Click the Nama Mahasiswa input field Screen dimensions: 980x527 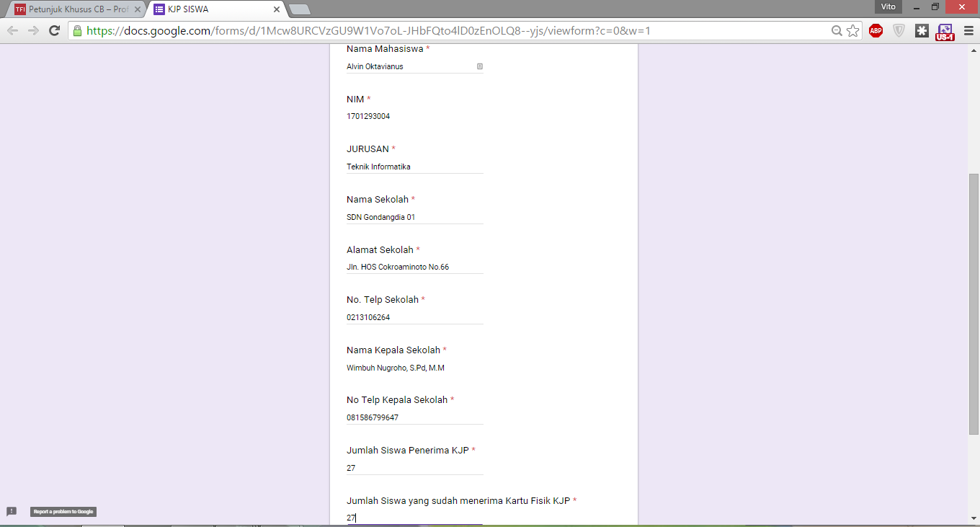pos(414,66)
